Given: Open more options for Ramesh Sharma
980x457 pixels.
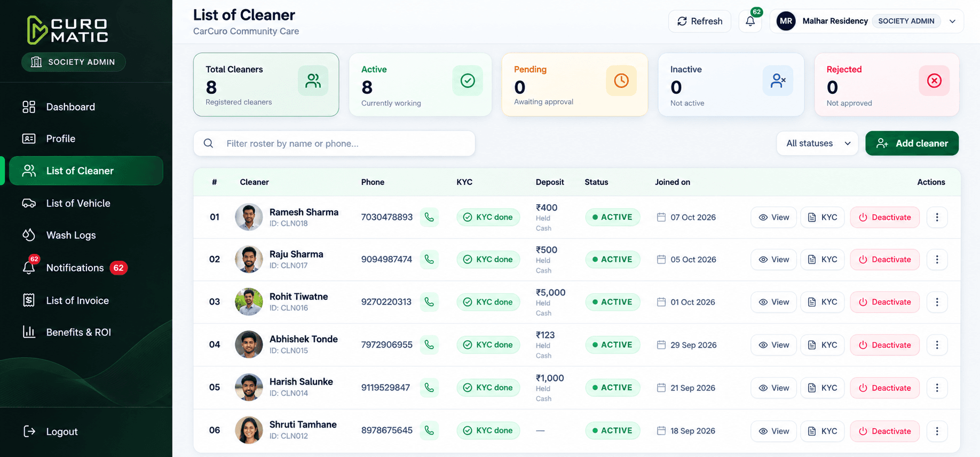Looking at the screenshot, I should tap(937, 217).
